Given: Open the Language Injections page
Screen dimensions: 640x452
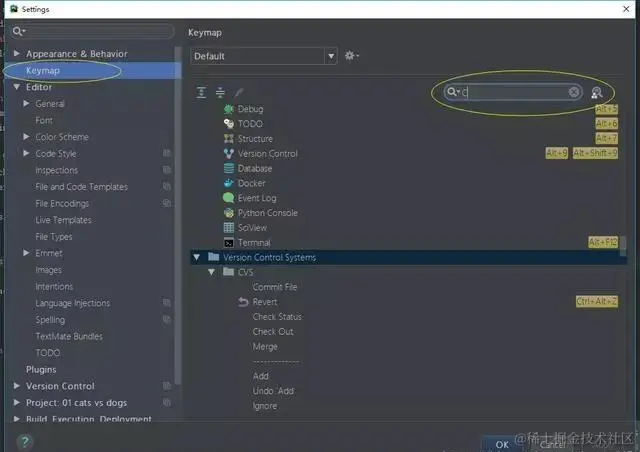Looking at the screenshot, I should tap(73, 303).
